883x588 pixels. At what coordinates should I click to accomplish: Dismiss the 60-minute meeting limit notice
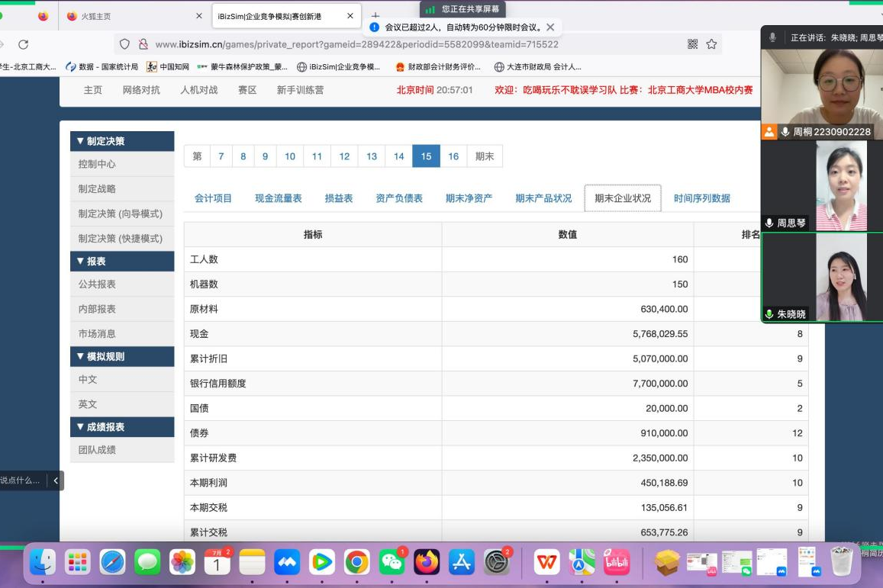(x=550, y=27)
